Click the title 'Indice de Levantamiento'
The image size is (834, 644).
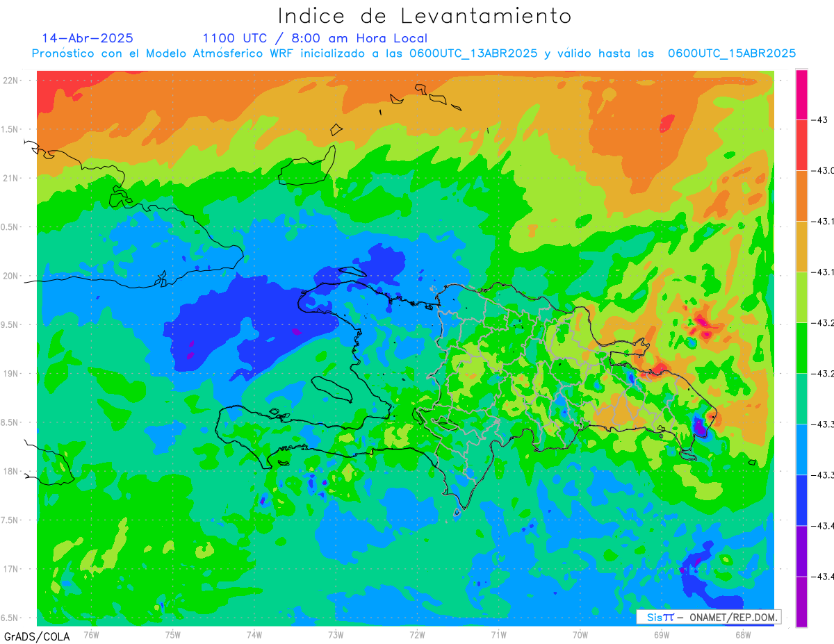pos(425,15)
